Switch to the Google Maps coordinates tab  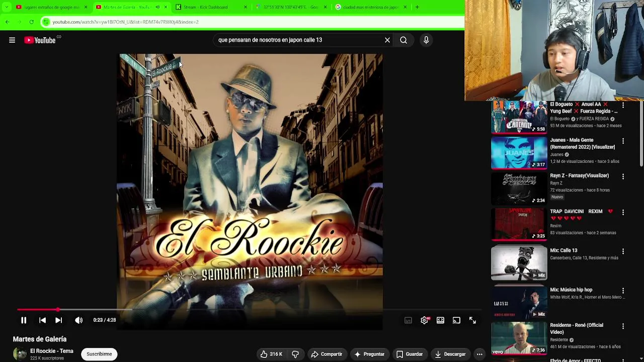(x=292, y=7)
